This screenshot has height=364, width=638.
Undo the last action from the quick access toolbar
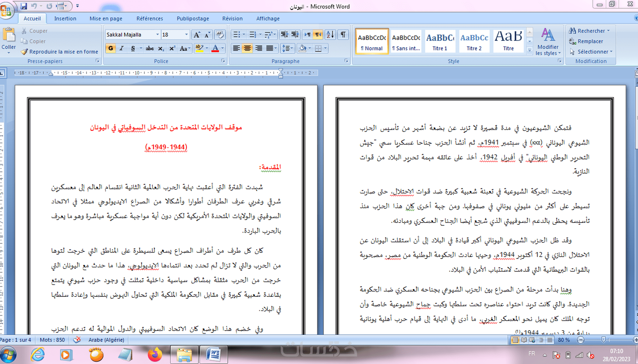pos(34,6)
